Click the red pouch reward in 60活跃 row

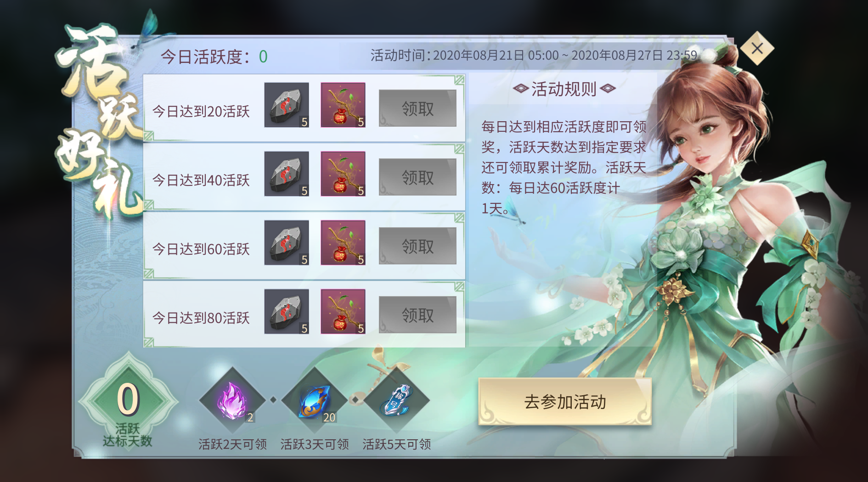pyautogui.click(x=343, y=243)
